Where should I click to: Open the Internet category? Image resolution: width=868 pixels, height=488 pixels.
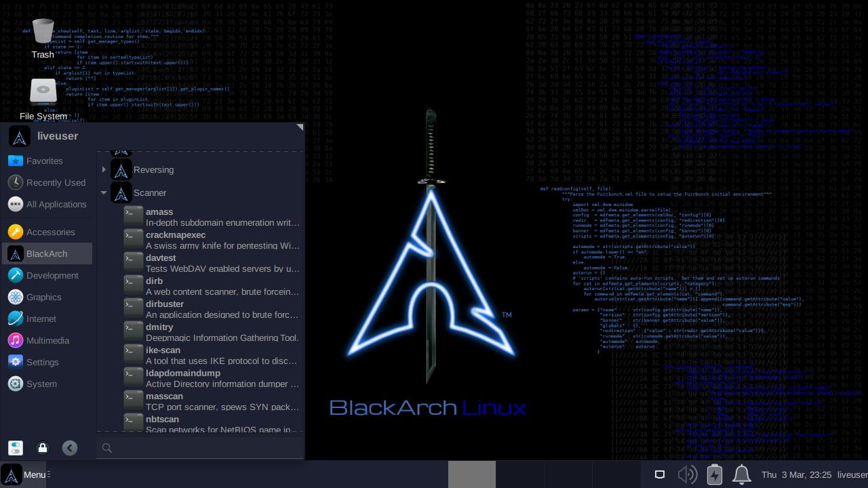47,319
